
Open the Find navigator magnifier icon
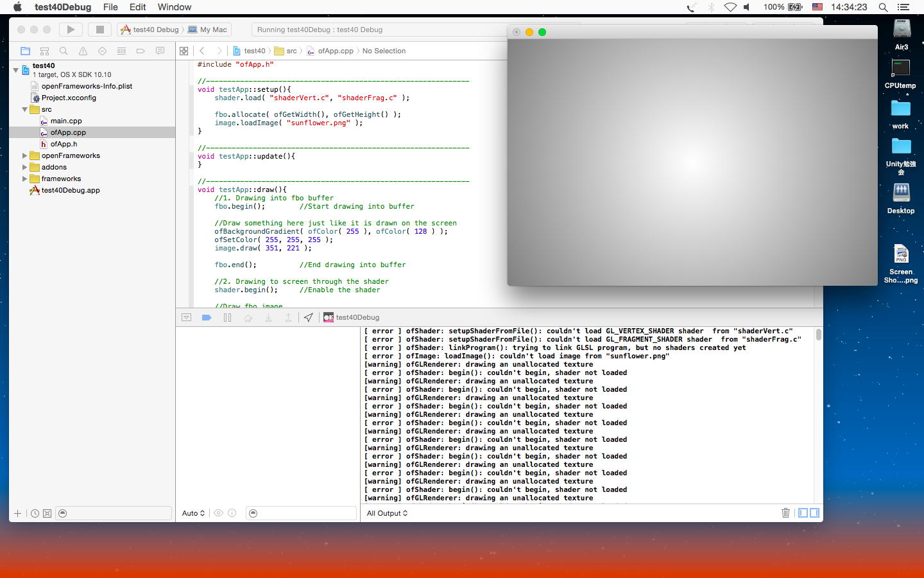(64, 51)
